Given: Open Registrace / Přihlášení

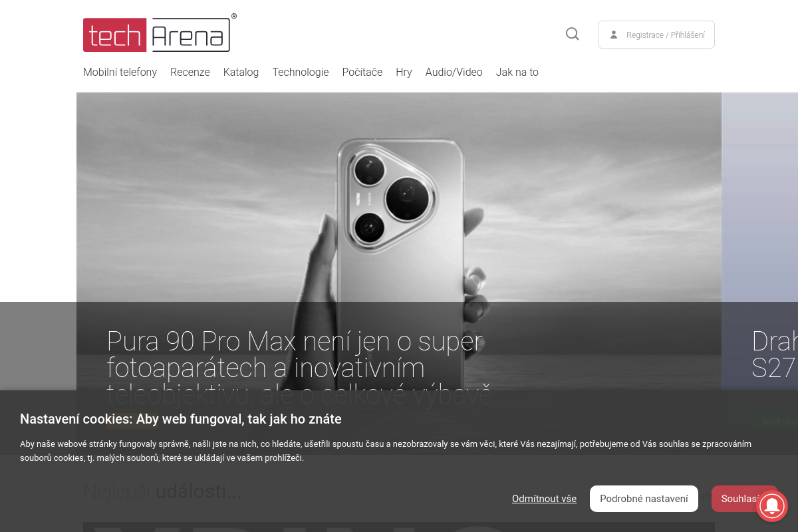Looking at the screenshot, I should (656, 35).
